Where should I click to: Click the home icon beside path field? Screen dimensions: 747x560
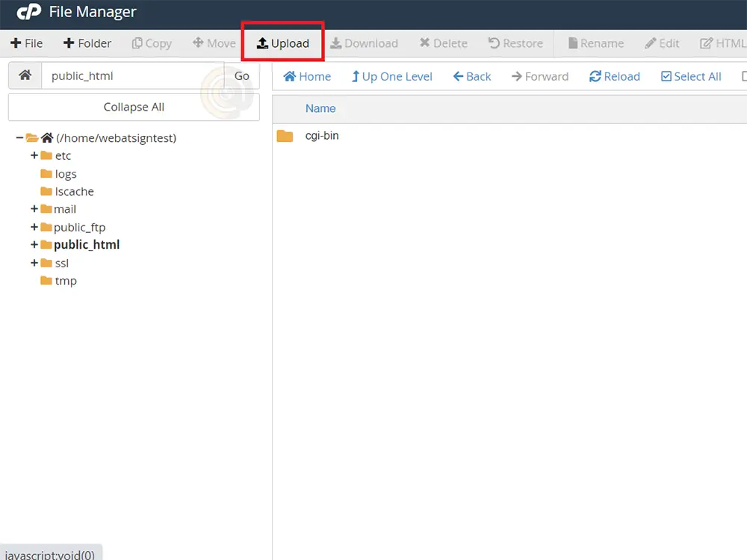[x=25, y=75]
